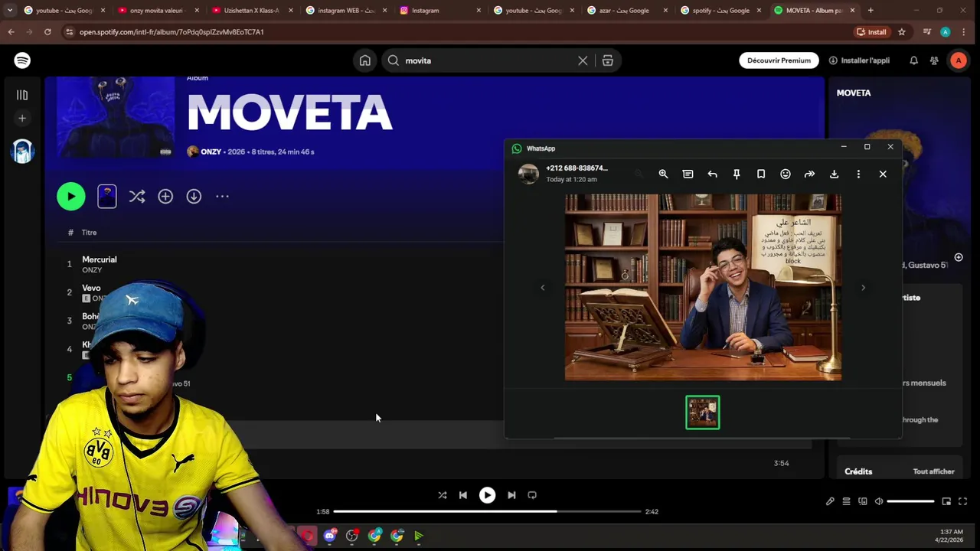Open the playback queue

(x=846, y=501)
